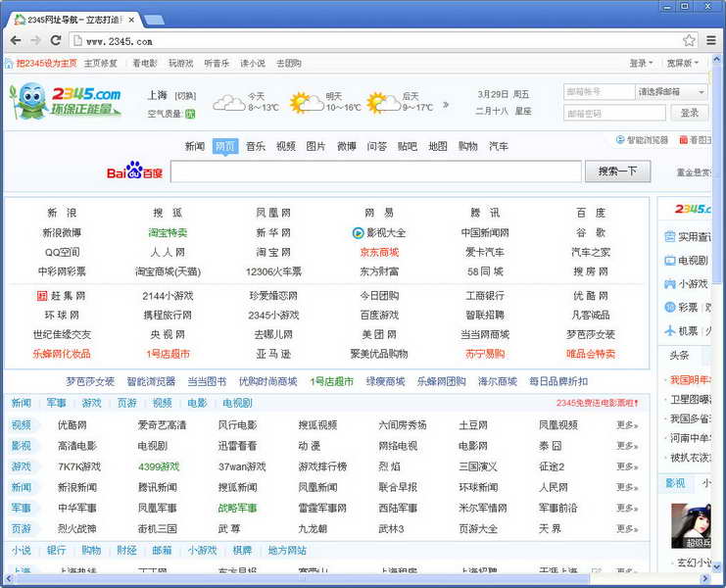Click 切换 to change city

point(185,96)
